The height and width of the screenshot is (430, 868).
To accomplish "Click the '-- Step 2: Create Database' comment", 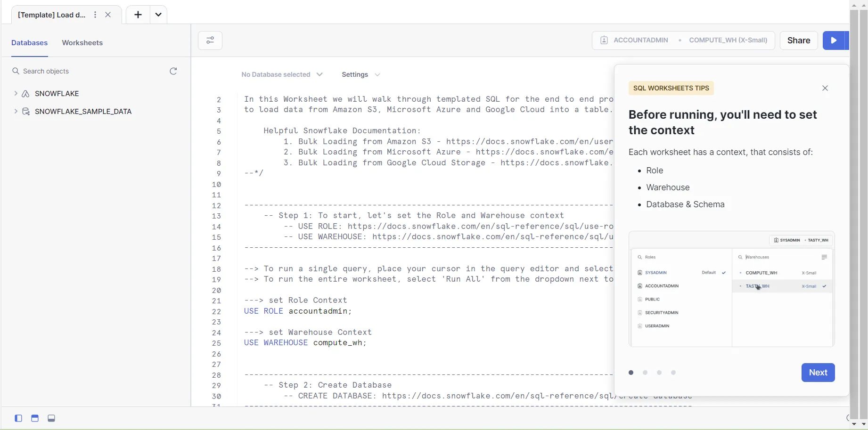I will [328, 385].
